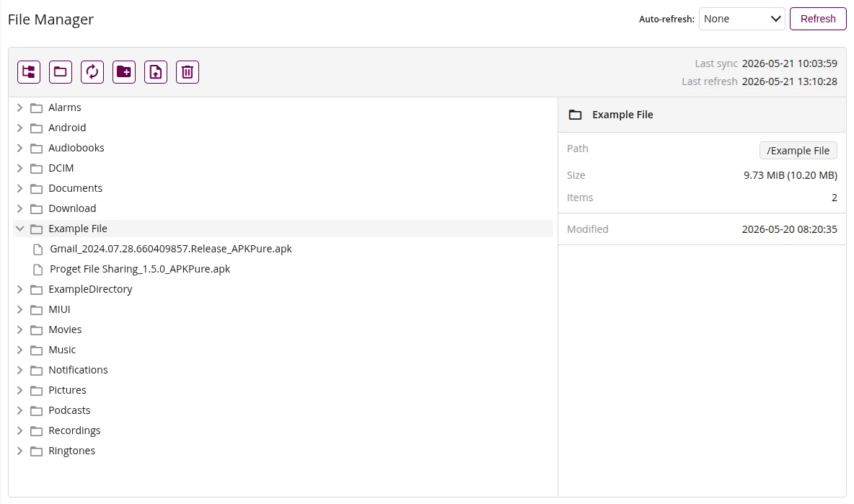854x504 pixels.
Task: Expand the Podcasts folder chevron
Action: coord(19,410)
